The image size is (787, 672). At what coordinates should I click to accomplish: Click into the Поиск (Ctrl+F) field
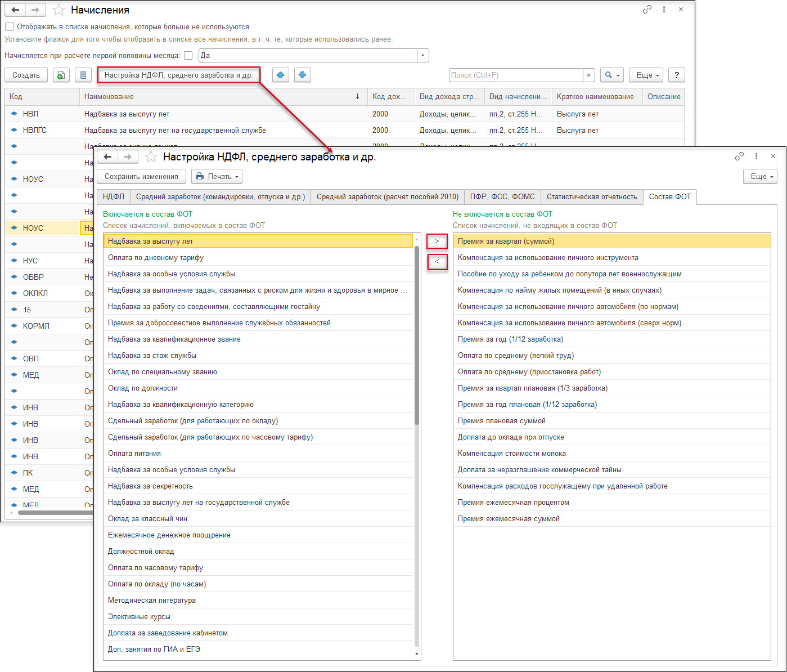click(x=516, y=75)
